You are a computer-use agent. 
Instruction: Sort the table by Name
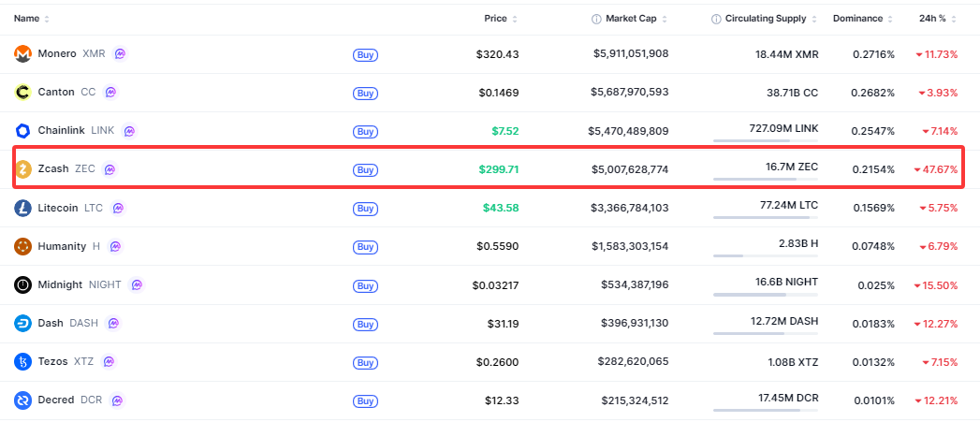(31, 19)
